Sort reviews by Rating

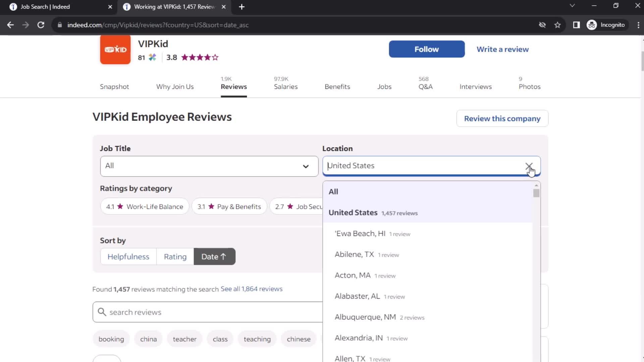(x=175, y=256)
